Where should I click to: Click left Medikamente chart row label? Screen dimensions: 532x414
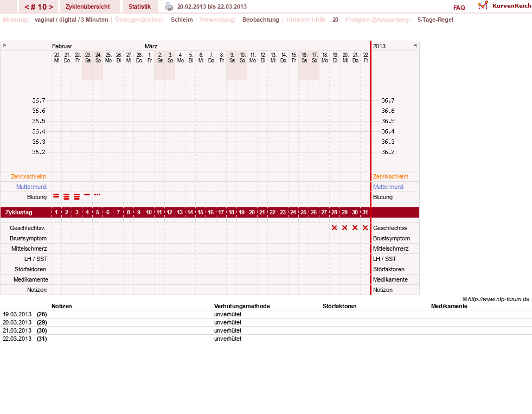31,279
